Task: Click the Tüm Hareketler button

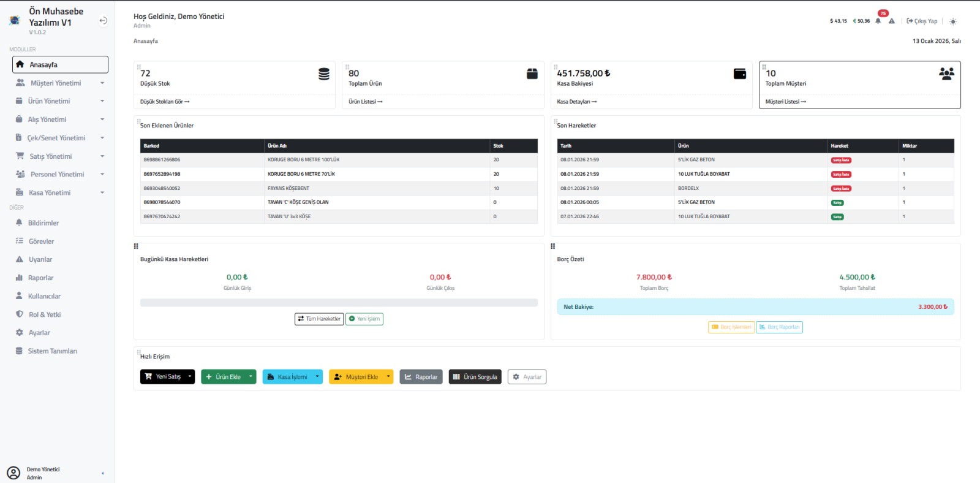Action: coord(319,319)
